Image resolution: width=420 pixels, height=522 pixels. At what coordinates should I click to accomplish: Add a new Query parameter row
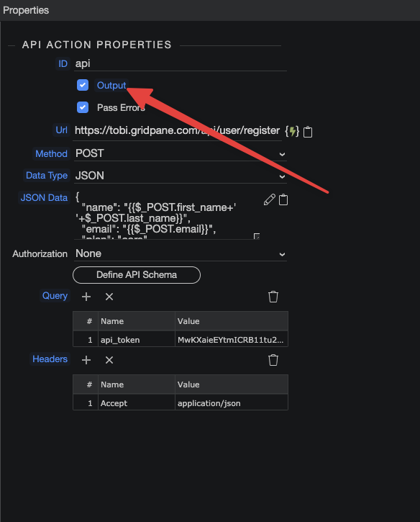coord(86,297)
